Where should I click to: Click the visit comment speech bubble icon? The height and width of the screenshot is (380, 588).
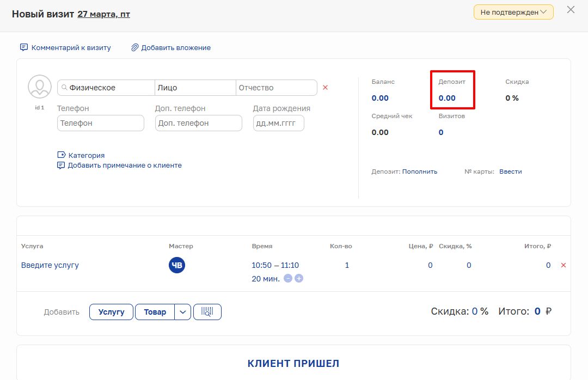click(x=24, y=47)
